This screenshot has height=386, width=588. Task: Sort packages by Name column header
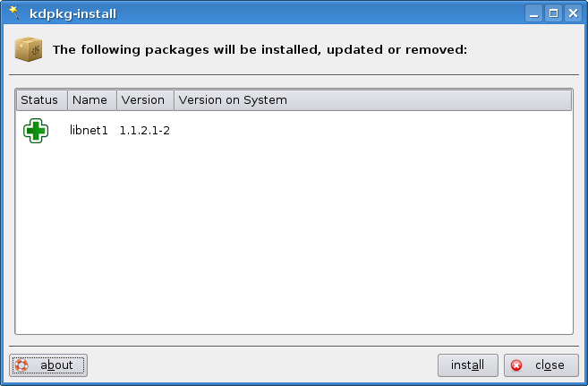point(92,100)
